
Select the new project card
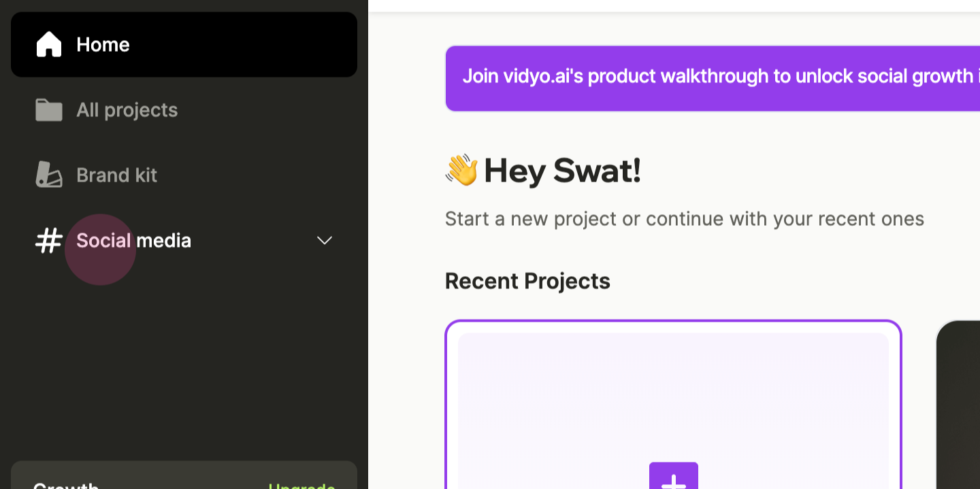673,405
